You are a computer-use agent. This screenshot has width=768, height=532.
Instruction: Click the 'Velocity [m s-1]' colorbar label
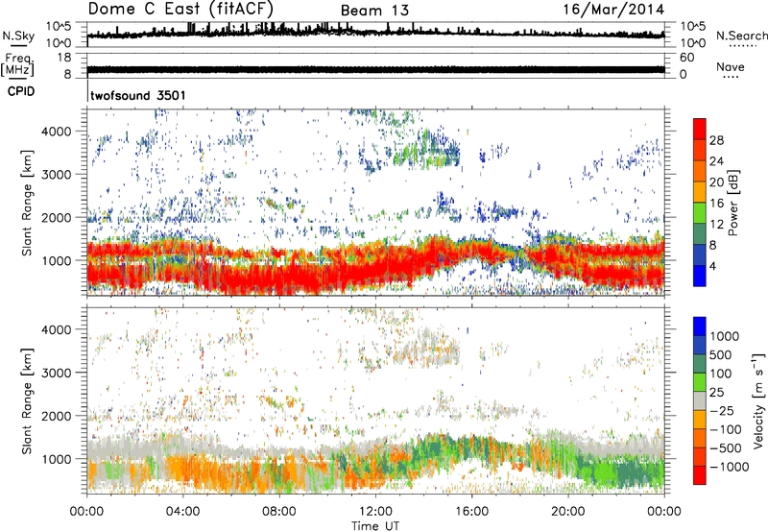pos(758,400)
